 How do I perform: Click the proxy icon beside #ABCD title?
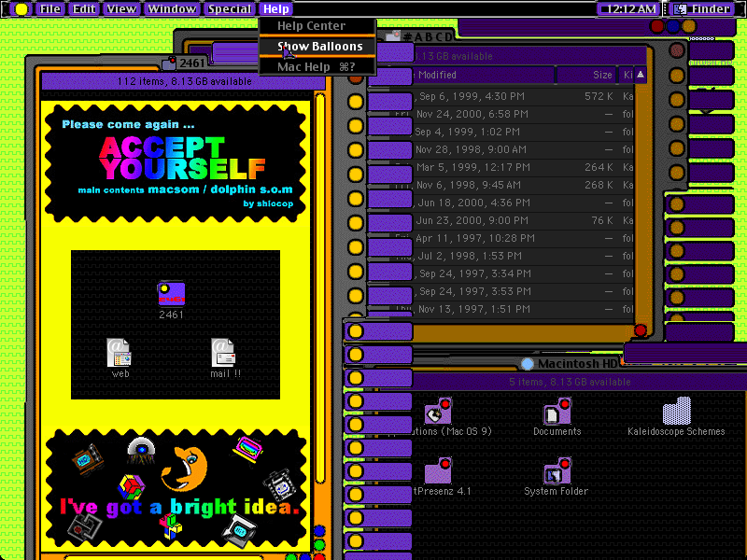click(x=392, y=36)
